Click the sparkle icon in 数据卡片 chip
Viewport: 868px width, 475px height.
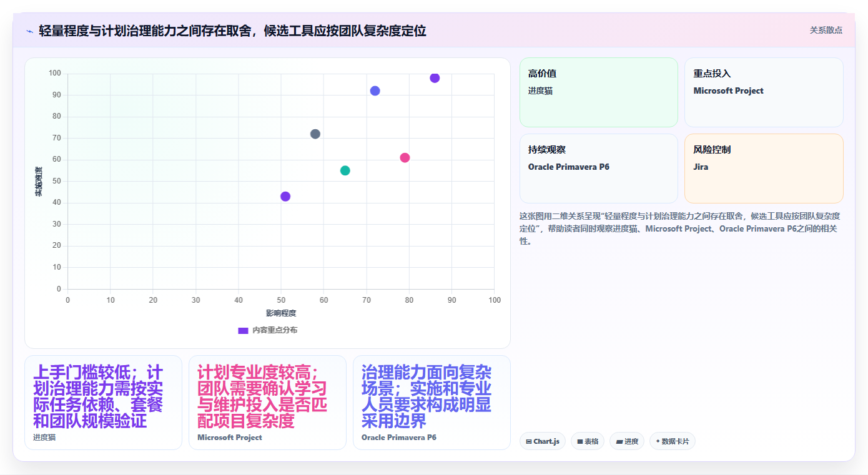tap(658, 441)
